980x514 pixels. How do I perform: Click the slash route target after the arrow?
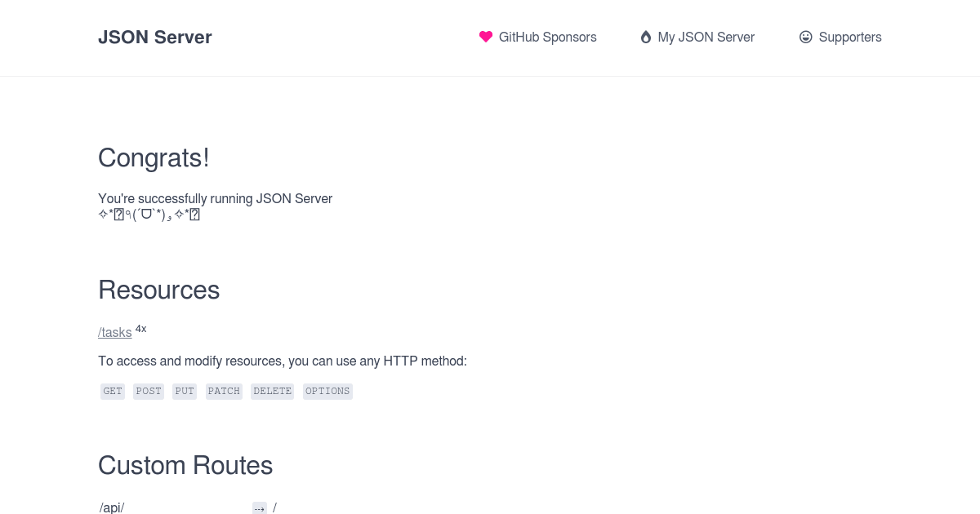click(x=274, y=507)
